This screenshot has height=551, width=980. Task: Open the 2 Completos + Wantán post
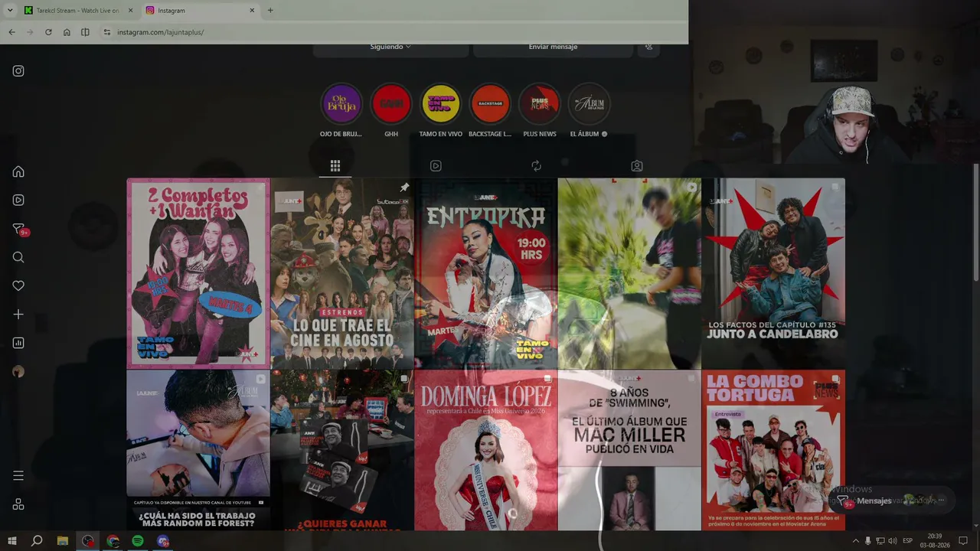click(x=198, y=273)
